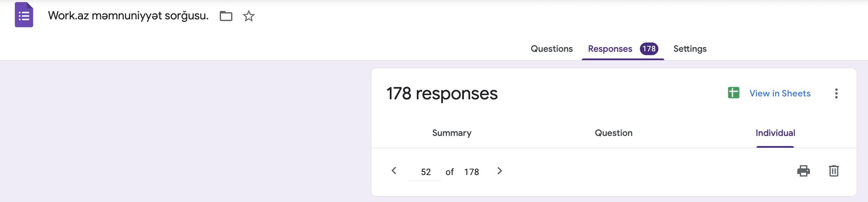Click the form title Work.az məmnuniyyət sorğusu
This screenshot has width=868, height=202.
[128, 16]
